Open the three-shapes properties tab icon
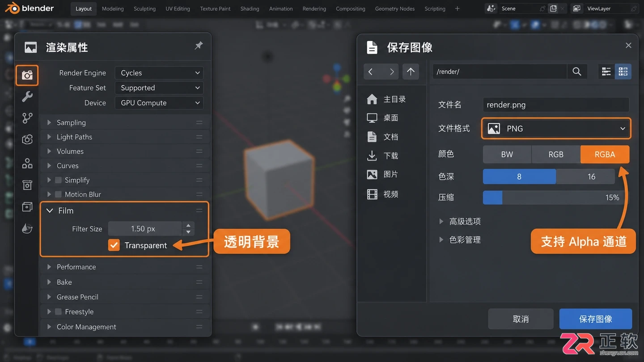 click(x=27, y=163)
